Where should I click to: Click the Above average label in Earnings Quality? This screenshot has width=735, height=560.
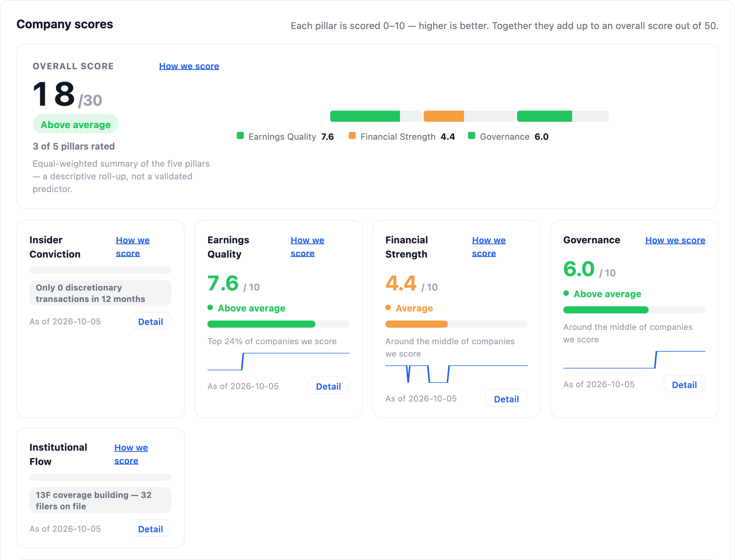(251, 308)
